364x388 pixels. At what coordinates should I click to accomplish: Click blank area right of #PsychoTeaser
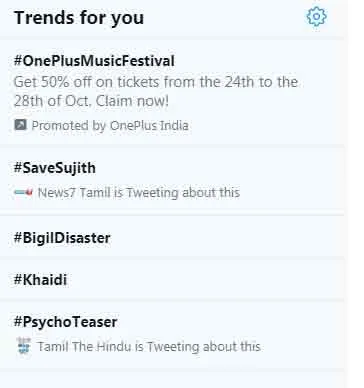pos(230,322)
